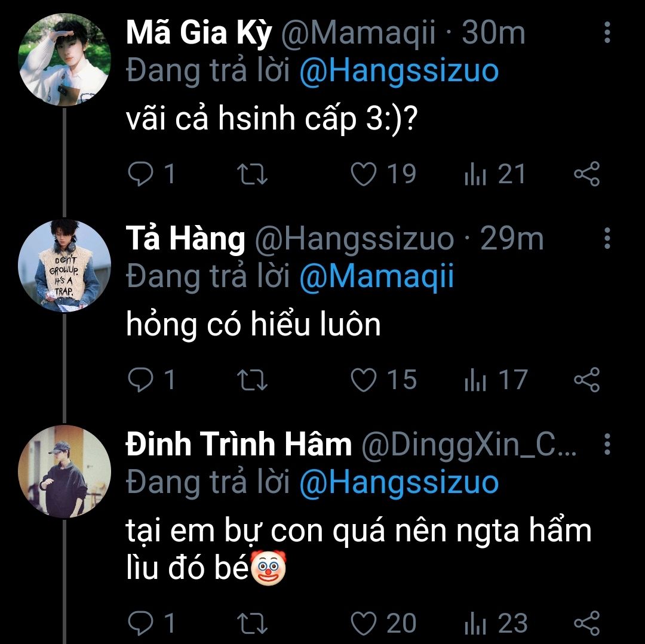View analytics on Mã Gia Kỳ's tweet

click(x=475, y=175)
